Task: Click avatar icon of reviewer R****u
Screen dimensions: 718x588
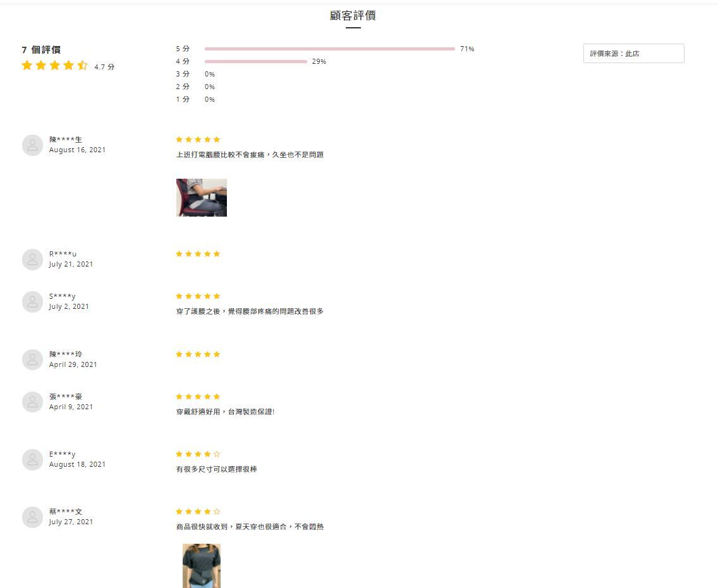Action: 32,260
